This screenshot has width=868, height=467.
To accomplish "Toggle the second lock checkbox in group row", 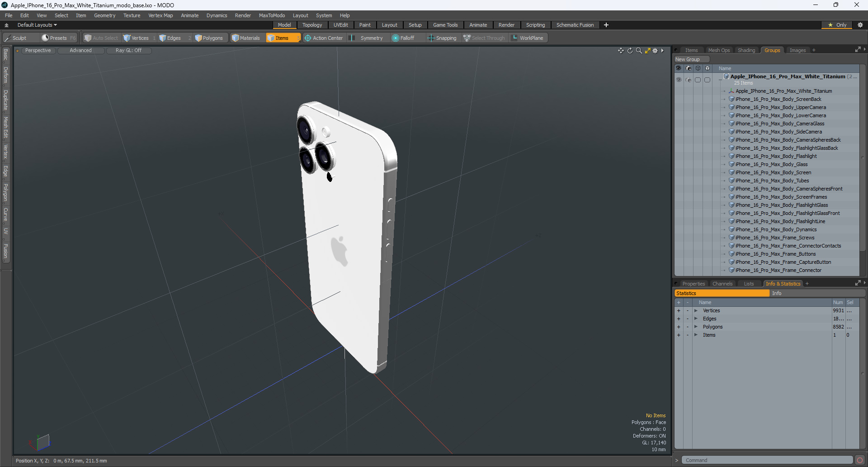I will pyautogui.click(x=708, y=80).
